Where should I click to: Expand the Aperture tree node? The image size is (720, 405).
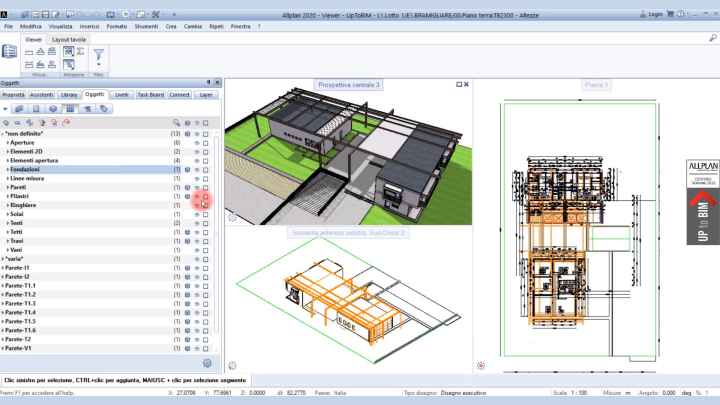pyautogui.click(x=7, y=143)
